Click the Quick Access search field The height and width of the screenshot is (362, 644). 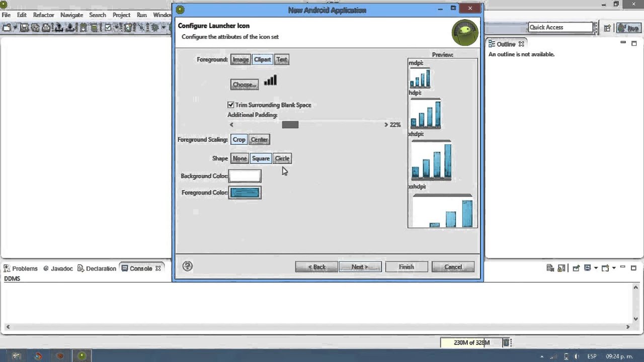(560, 28)
